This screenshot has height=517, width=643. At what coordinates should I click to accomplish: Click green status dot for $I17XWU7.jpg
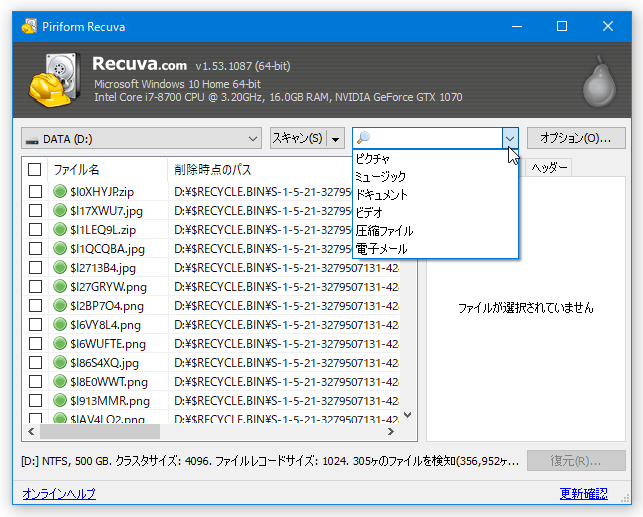[x=60, y=210]
